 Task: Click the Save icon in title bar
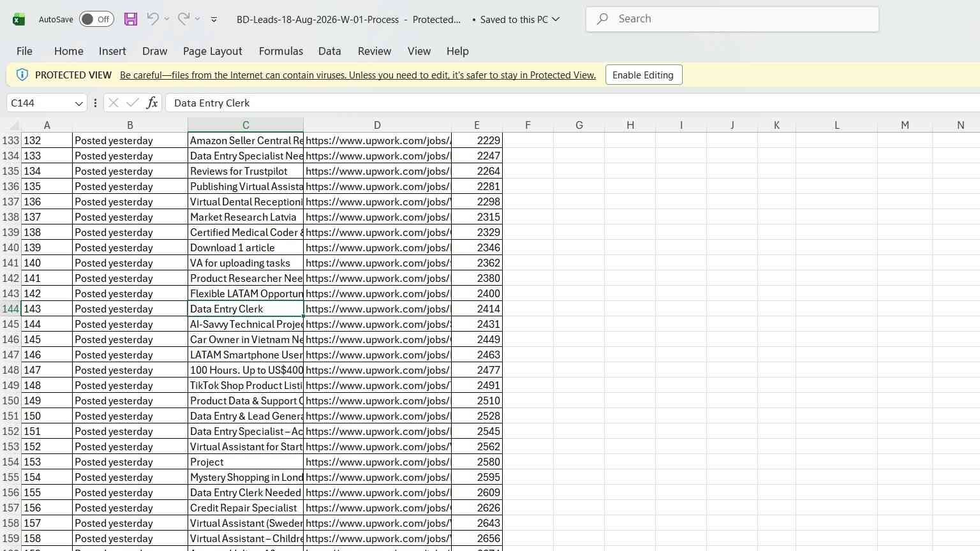[131, 19]
